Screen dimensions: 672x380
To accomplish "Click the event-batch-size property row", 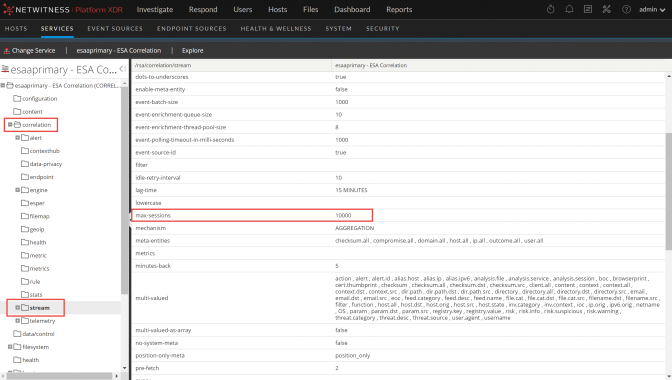I will (399, 102).
